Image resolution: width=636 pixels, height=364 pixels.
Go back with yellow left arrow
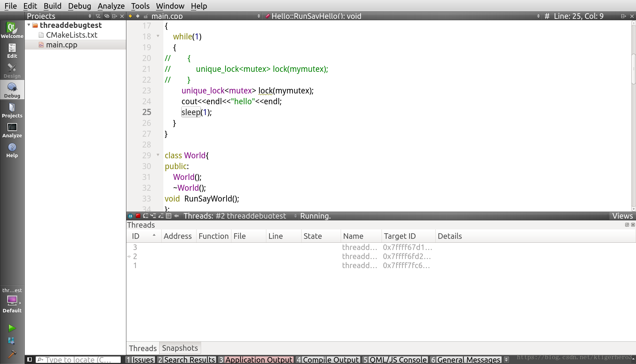pos(130,16)
